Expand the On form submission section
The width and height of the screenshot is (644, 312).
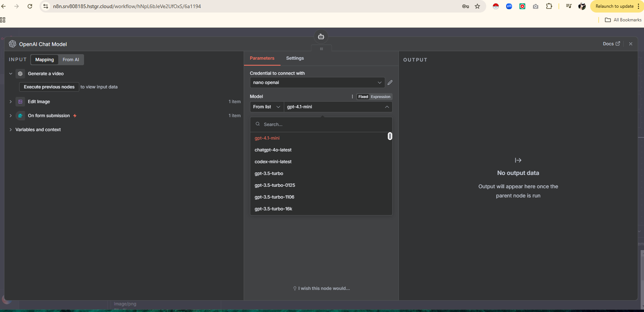pos(11,116)
